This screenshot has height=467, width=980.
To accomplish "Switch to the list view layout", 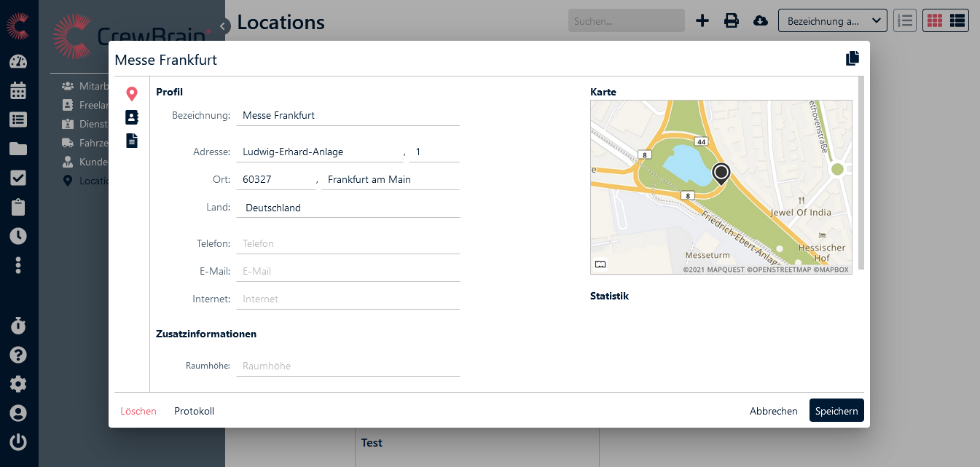I will coord(957,20).
